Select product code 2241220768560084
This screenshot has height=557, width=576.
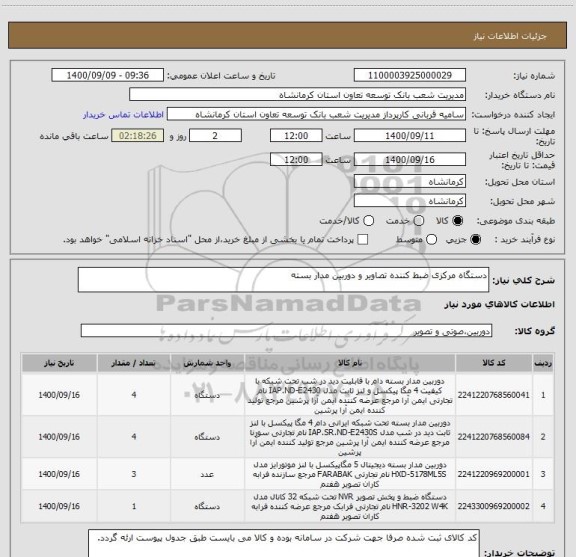tap(493, 437)
